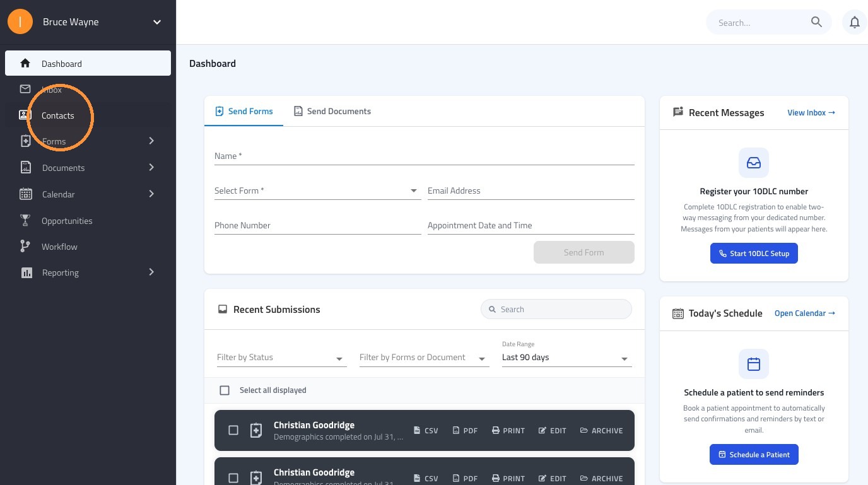Expand the Reporting sidebar submenu chevron
The image size is (868, 485).
pyautogui.click(x=151, y=272)
